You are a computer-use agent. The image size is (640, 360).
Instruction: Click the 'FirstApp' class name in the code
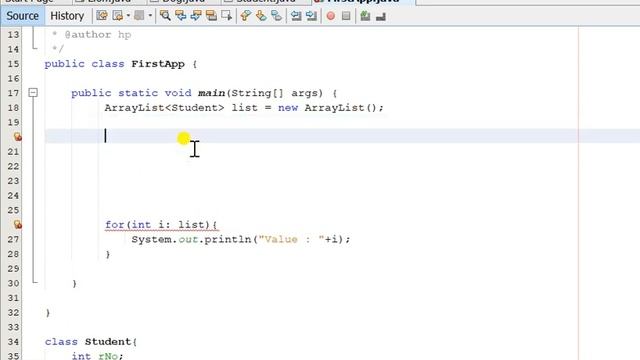[158, 64]
